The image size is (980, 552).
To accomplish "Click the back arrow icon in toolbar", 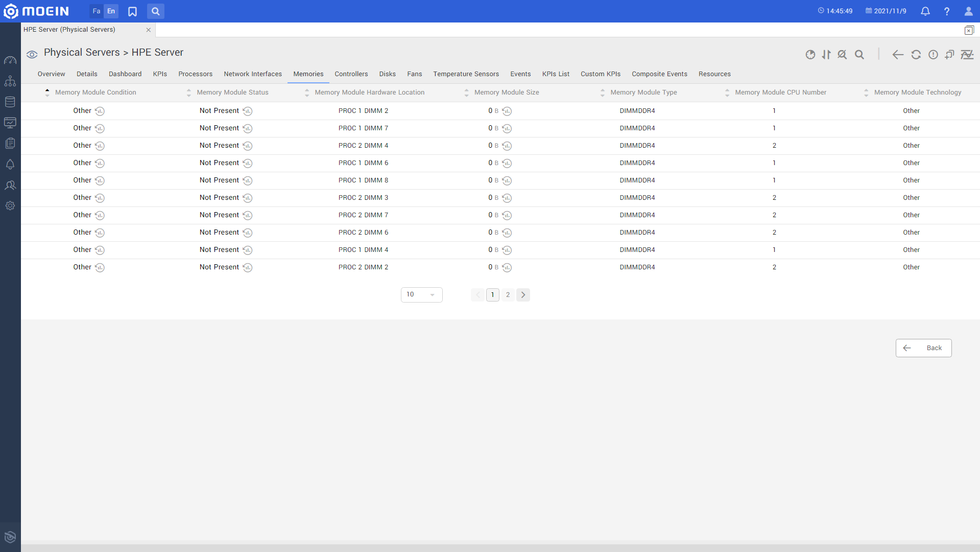I will [x=898, y=55].
